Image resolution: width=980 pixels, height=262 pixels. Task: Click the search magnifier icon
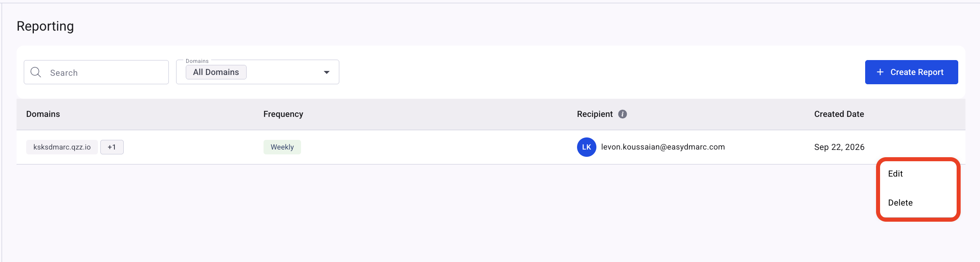click(36, 72)
